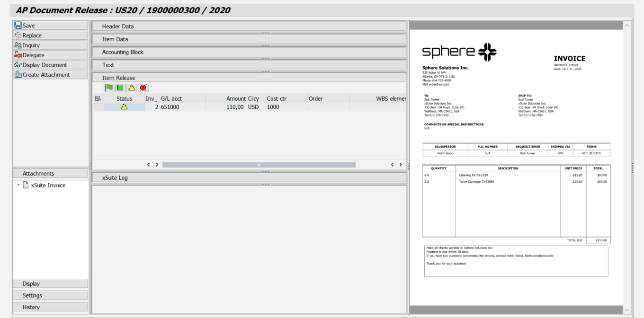Click the red circle reject icon
Viewport: 644px width, 318px height.
point(143,88)
